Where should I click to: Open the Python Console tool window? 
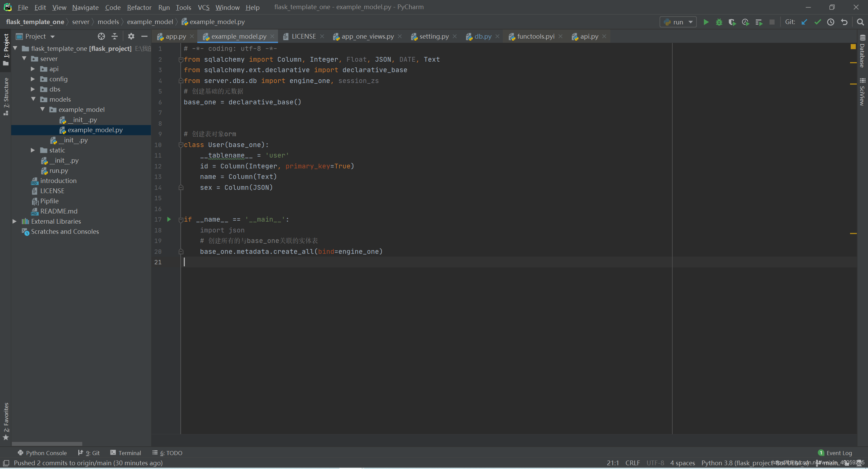pos(42,453)
